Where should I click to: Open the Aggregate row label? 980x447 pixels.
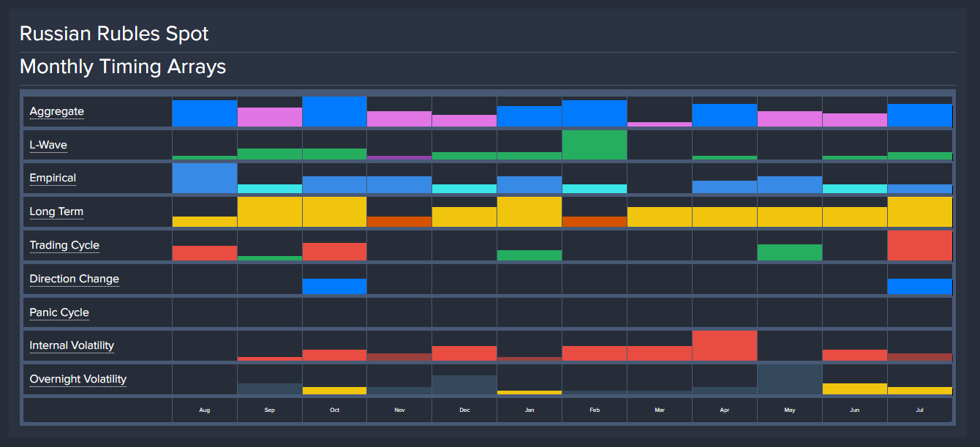tap(57, 111)
